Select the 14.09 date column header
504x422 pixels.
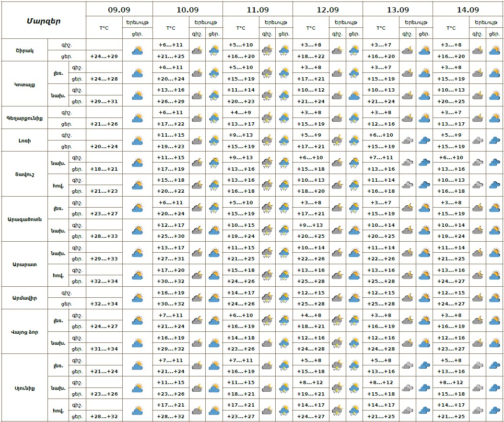coord(468,10)
